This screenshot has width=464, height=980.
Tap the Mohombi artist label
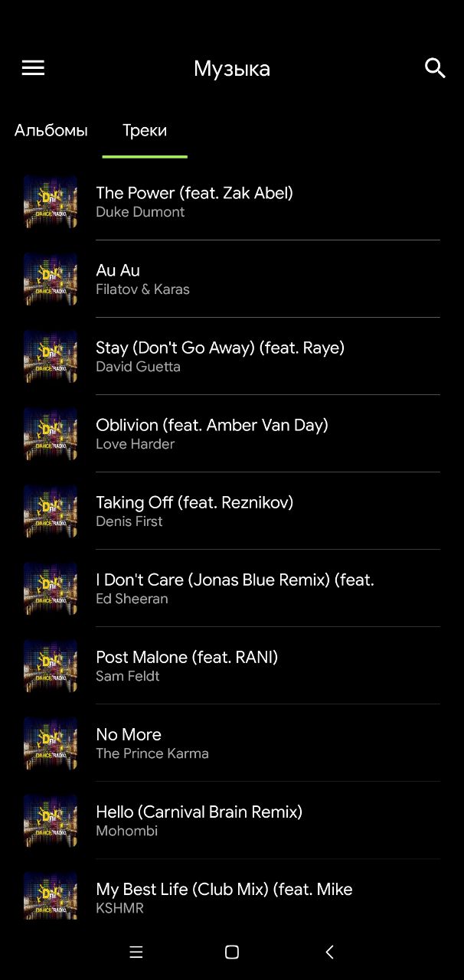(127, 831)
